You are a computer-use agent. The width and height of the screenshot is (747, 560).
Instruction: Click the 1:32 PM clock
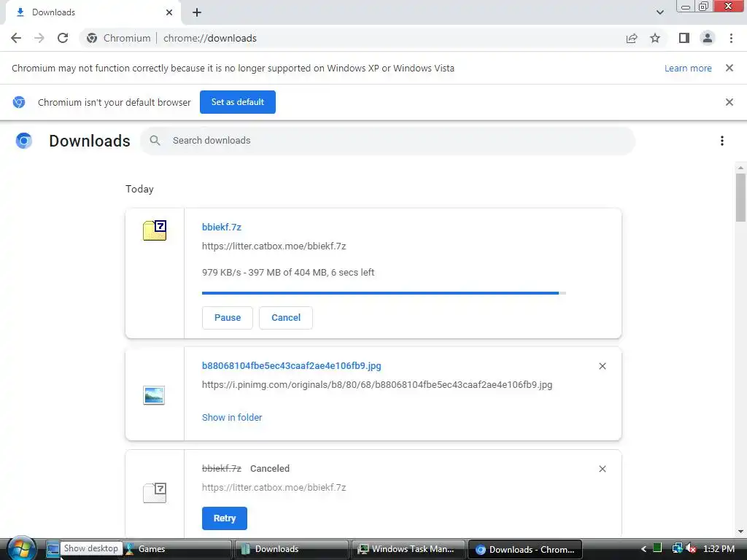coord(719,549)
